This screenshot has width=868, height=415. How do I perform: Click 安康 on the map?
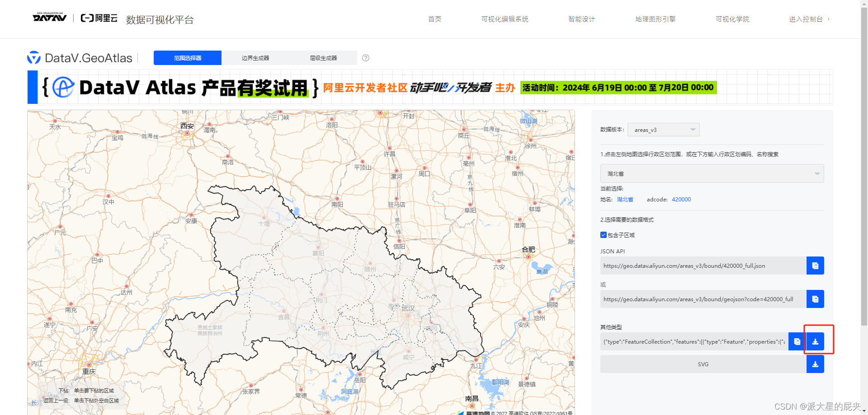[191, 221]
